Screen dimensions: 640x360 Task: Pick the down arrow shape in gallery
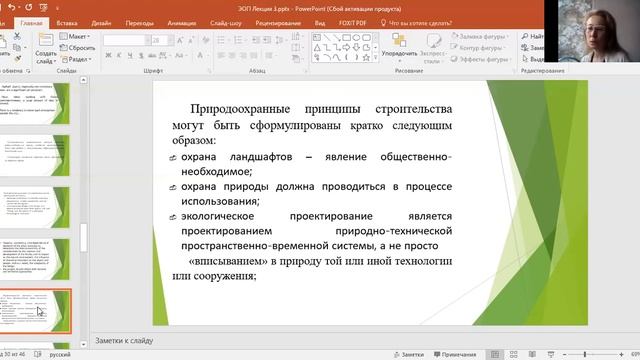point(356,47)
